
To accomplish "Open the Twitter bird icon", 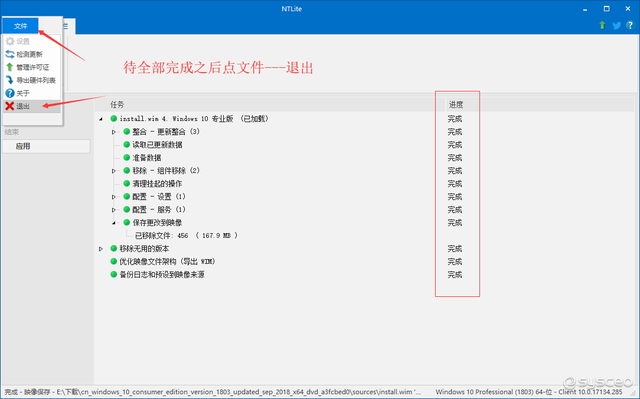I will click(x=616, y=25).
